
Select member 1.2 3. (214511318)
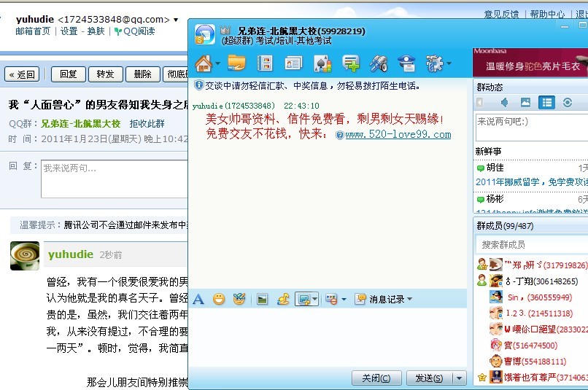[x=531, y=313]
